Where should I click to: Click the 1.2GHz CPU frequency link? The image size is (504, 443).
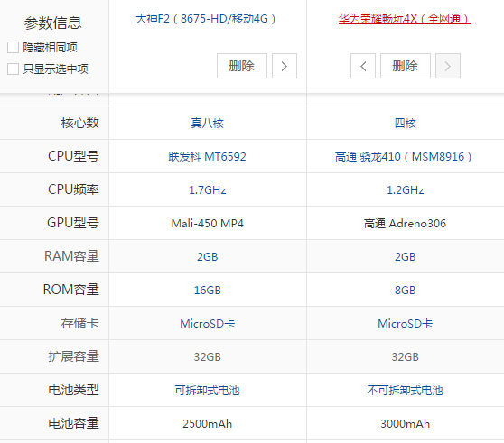point(405,190)
